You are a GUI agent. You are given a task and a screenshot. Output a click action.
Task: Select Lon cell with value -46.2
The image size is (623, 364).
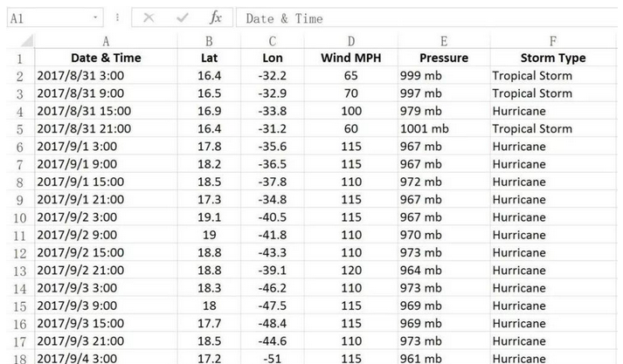[272, 288]
